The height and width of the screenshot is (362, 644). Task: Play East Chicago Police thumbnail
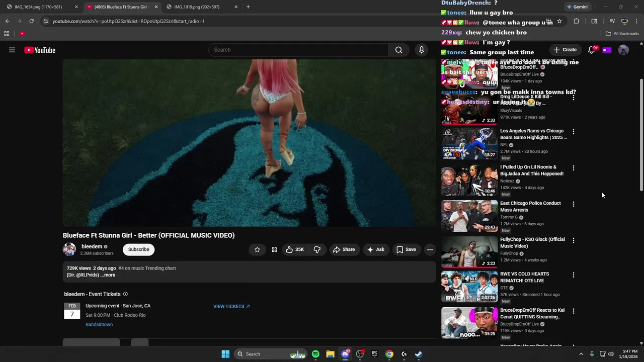click(469, 216)
